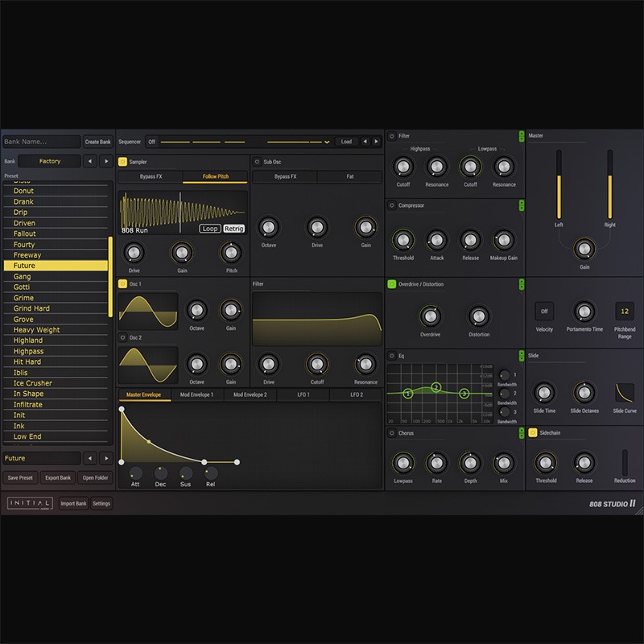Click the Save Preset button
This screenshot has height=644, width=644.
20,477
